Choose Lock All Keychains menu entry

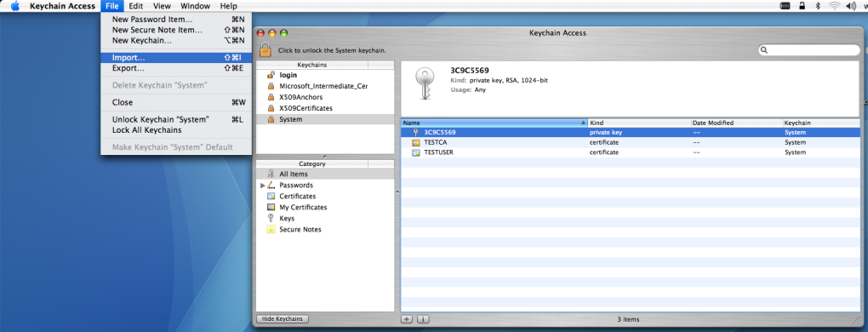[x=176, y=130]
